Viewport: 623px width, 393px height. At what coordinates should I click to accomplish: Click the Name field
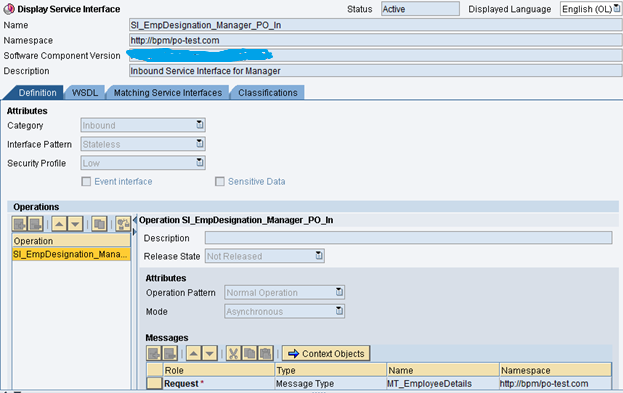(x=375, y=25)
